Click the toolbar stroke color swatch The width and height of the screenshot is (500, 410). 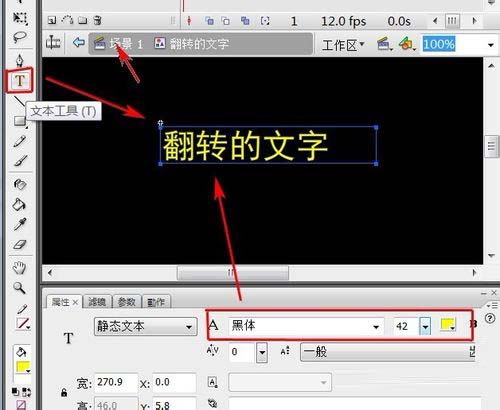23,323
